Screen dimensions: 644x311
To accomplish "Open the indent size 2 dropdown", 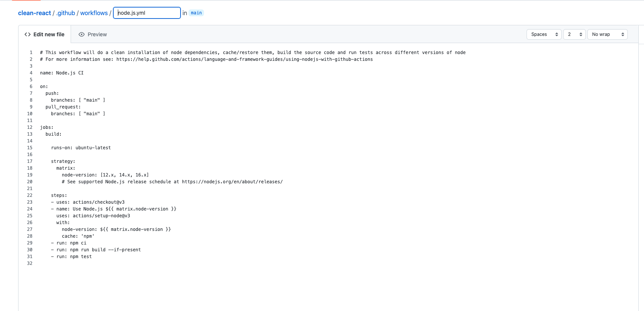I will click(575, 34).
